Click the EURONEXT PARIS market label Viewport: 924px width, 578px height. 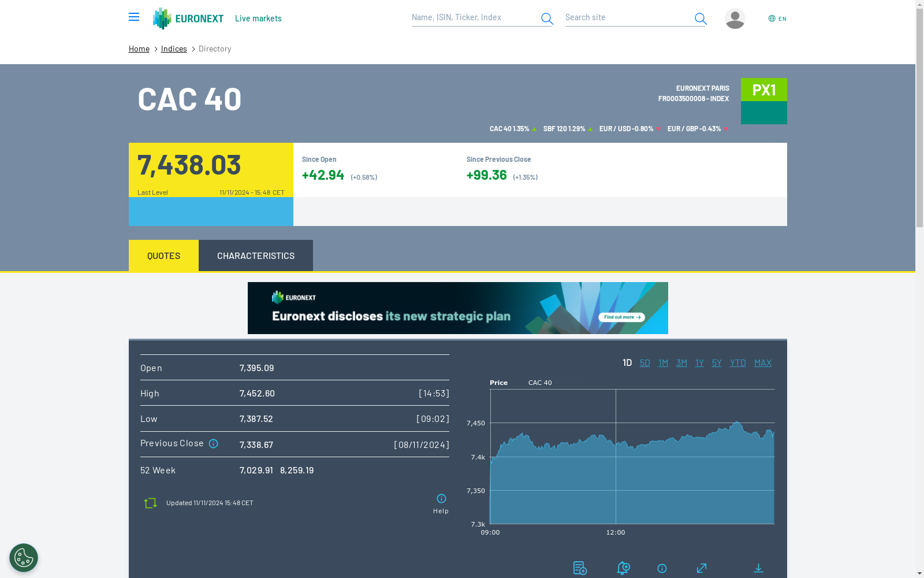(x=703, y=88)
